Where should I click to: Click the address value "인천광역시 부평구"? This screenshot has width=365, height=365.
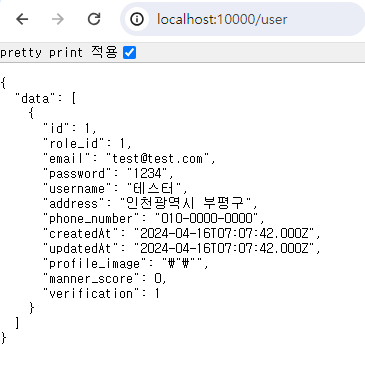186,202
